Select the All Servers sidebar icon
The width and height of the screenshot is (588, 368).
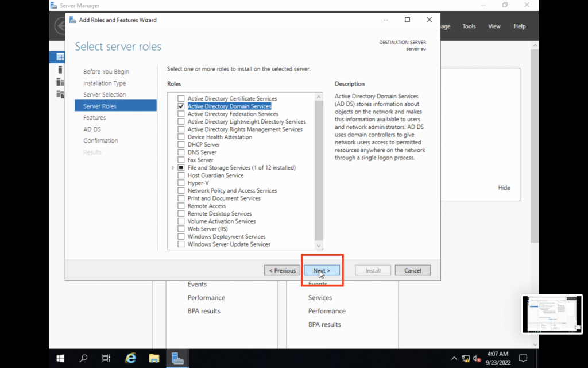(x=60, y=81)
